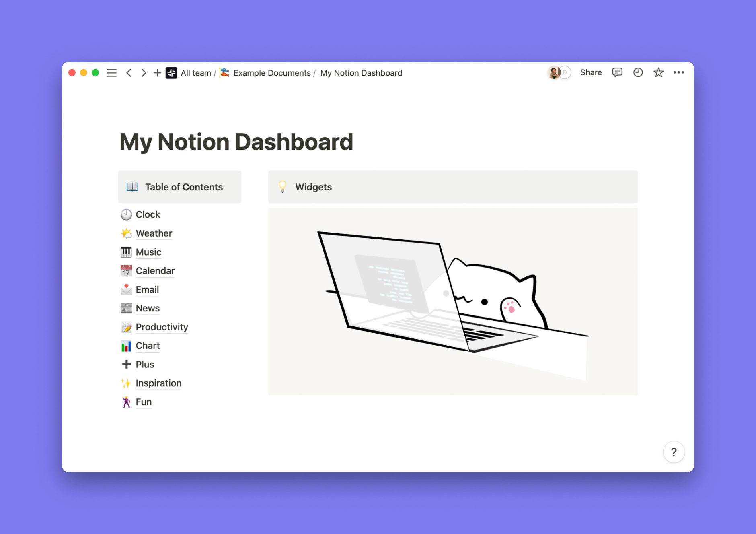Open the News page link
Screen dimensions: 756x534
(148, 308)
